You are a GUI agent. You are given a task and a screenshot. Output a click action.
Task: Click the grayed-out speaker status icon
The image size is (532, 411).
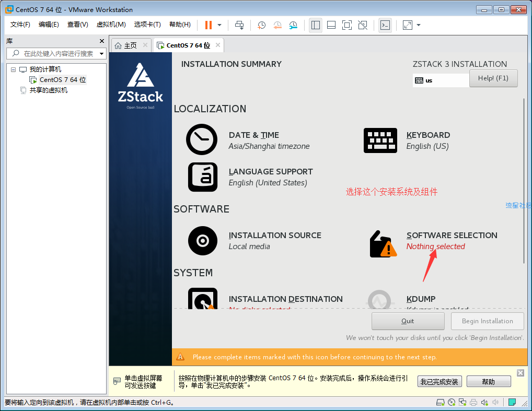[495, 403]
